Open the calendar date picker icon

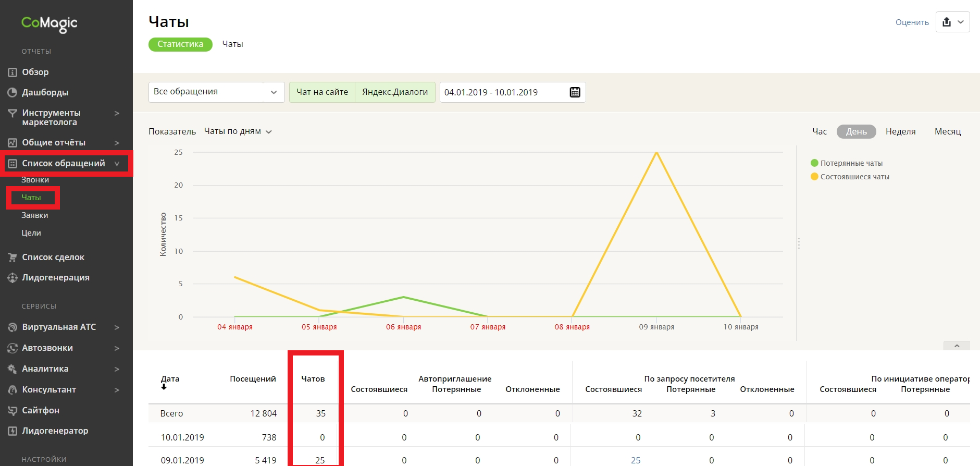click(x=575, y=92)
